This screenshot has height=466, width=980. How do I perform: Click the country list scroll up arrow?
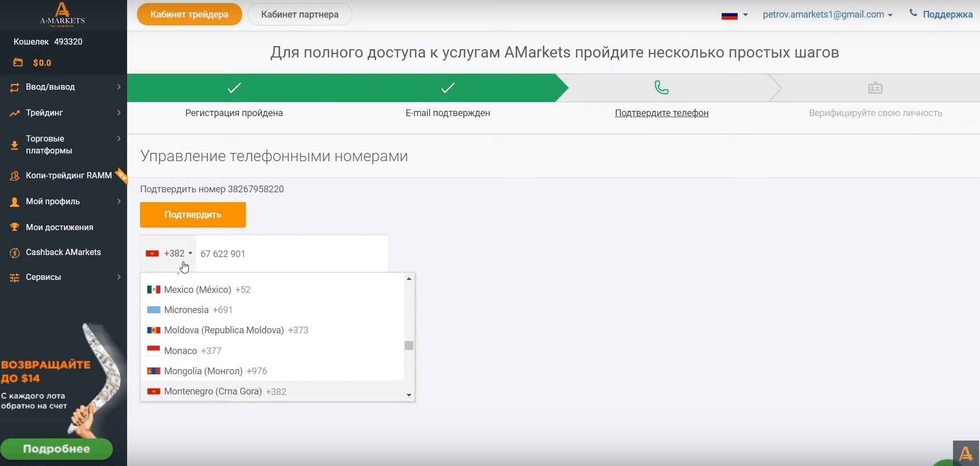(409, 279)
